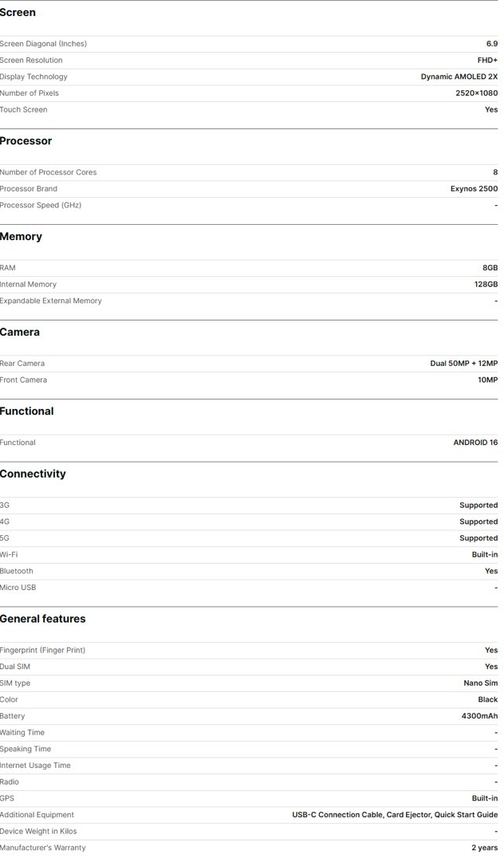The width and height of the screenshot is (504, 862).
Task: Click the Fingerprint (Finger Print) label
Action: click(x=43, y=651)
